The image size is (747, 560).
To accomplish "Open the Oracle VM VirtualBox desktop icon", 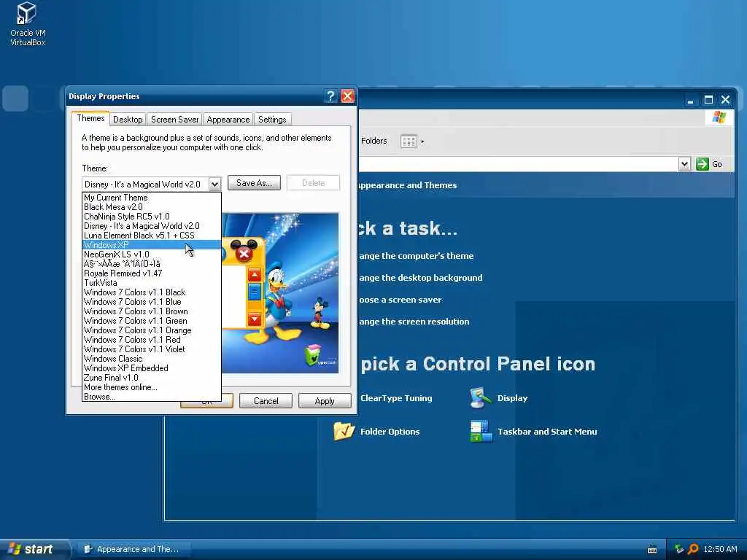I will coord(27,24).
